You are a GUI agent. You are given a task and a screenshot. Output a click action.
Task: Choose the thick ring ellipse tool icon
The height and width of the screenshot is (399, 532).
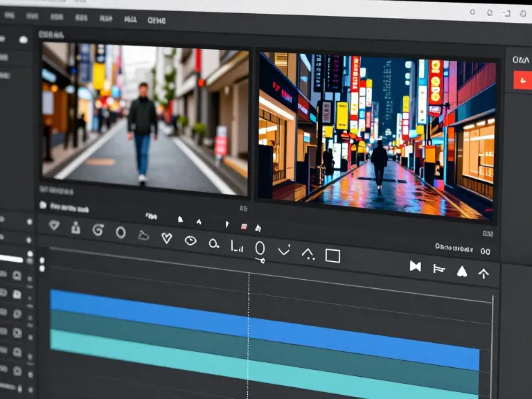pos(121,233)
